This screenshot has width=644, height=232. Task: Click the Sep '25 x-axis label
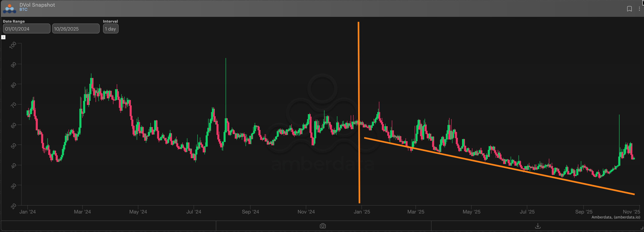coord(584,212)
